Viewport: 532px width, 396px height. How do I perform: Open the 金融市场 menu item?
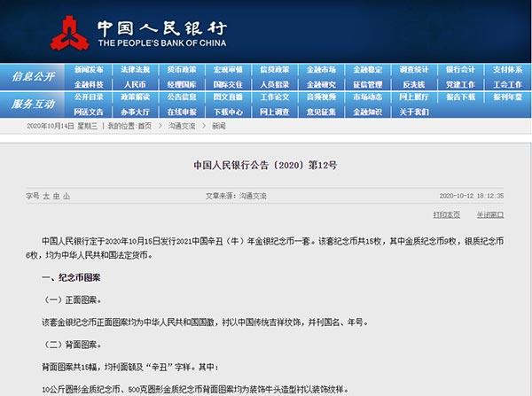(x=321, y=69)
